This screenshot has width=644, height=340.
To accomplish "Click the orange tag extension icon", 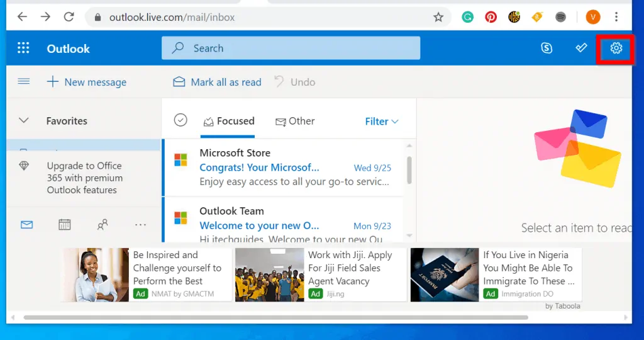I will pos(537,17).
